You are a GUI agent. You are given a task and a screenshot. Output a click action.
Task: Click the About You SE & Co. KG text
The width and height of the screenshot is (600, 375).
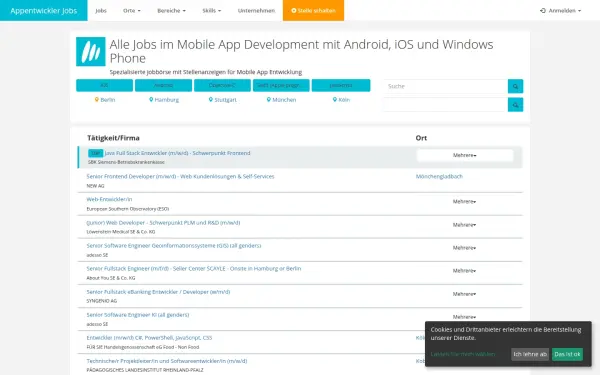[111, 278]
